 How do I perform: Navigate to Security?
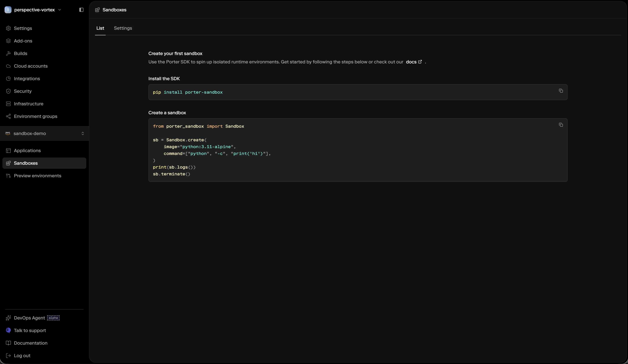pos(44,91)
